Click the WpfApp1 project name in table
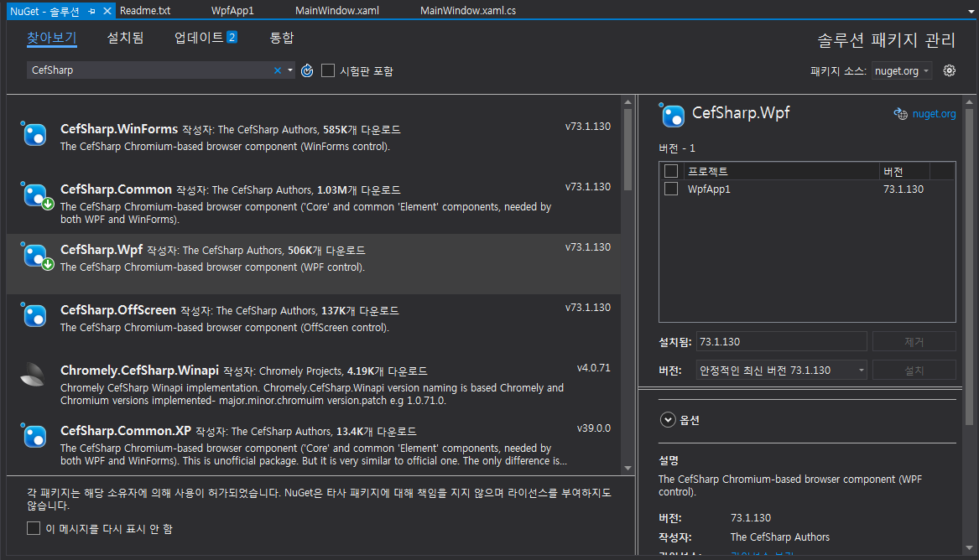Screen dimensions: 979x560 [x=709, y=189]
